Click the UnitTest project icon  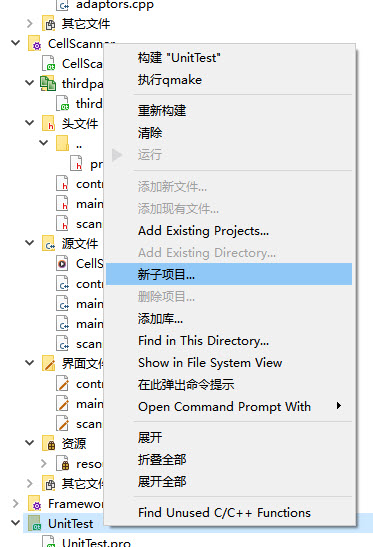(35, 523)
